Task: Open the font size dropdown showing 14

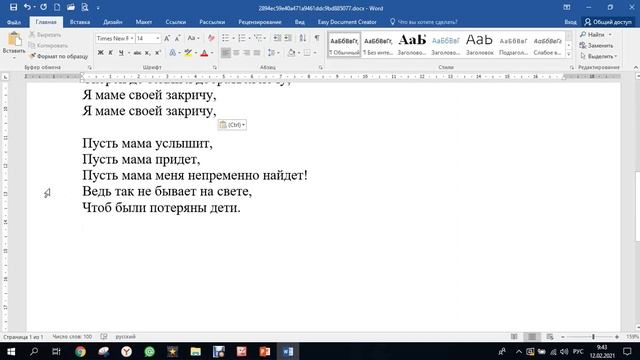Action: [158, 38]
